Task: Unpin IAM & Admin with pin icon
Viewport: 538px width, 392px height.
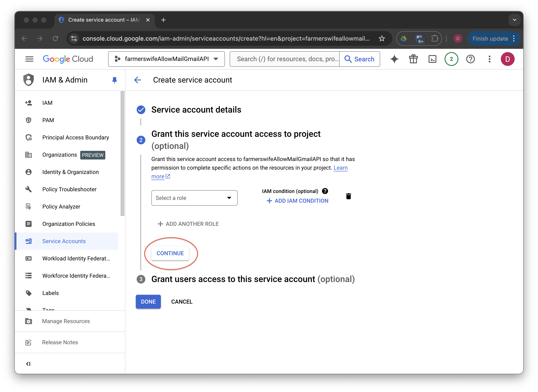Action: tap(114, 80)
